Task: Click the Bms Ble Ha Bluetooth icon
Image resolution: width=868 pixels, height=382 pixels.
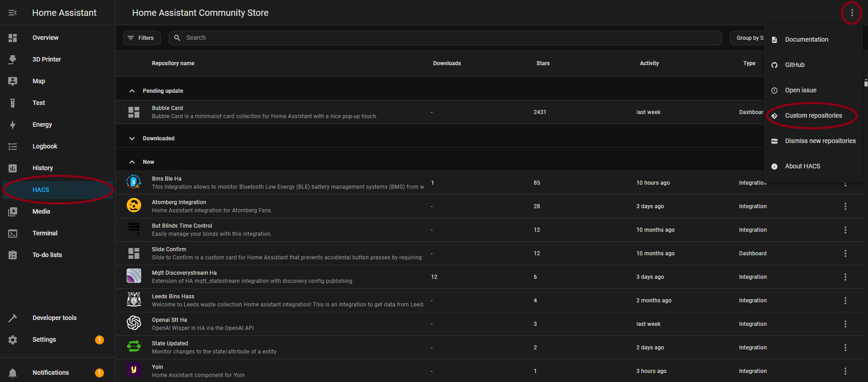Action: [133, 182]
